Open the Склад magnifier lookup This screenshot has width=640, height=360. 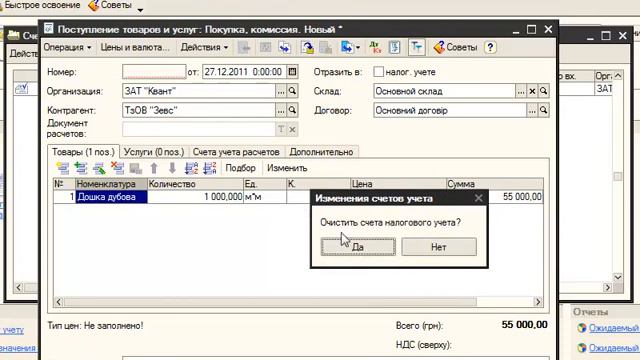[544, 91]
